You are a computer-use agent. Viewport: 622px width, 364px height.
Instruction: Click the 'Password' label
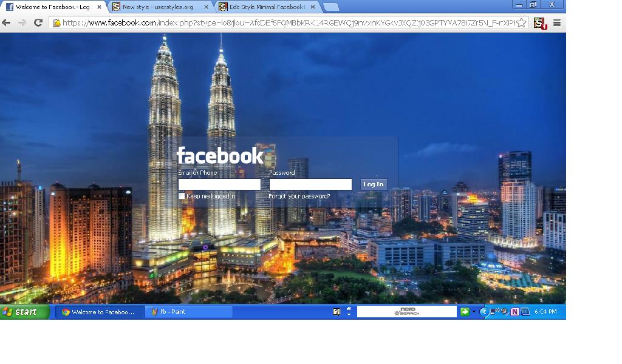pyautogui.click(x=282, y=173)
